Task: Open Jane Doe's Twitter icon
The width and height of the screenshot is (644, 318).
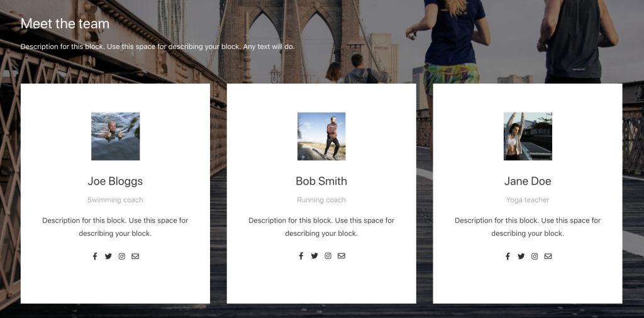Action: tap(521, 256)
